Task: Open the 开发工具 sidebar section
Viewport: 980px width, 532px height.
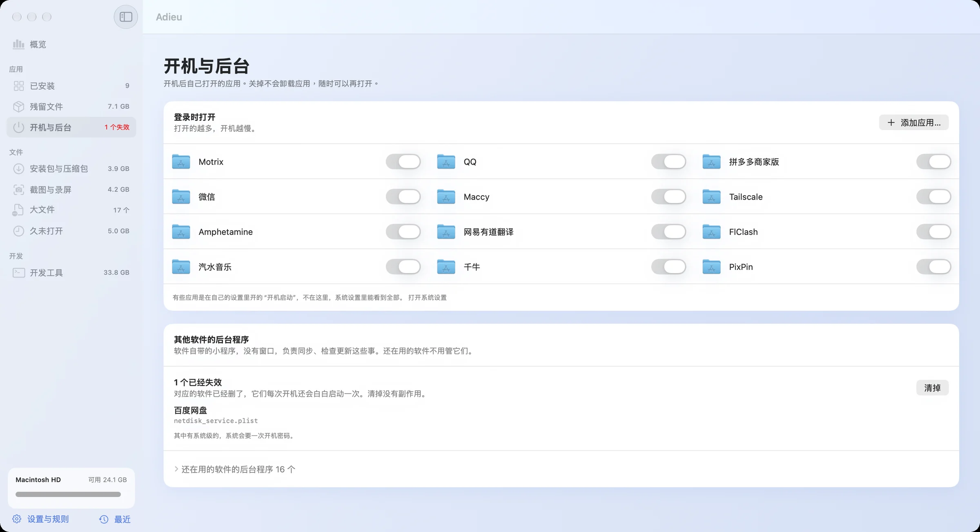Action: coord(71,272)
